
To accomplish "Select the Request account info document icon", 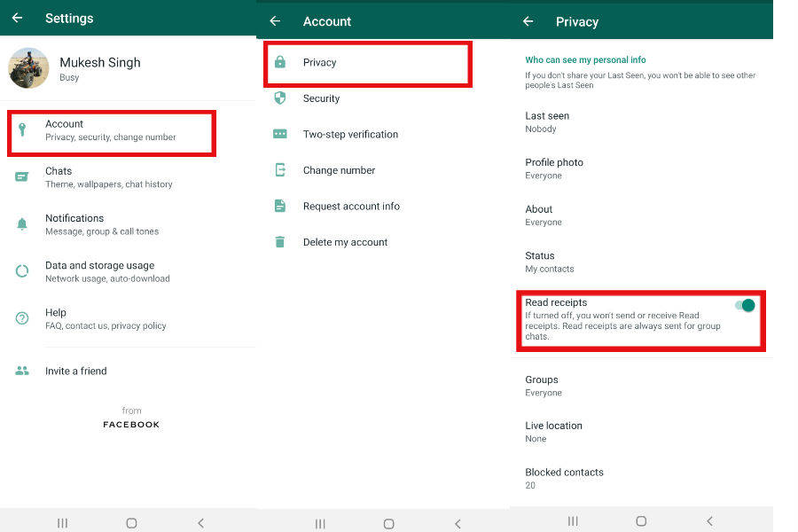I will coord(279,206).
